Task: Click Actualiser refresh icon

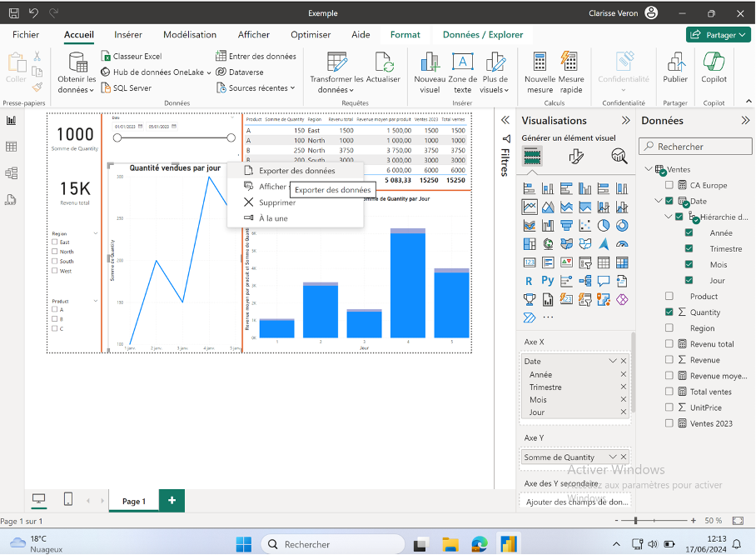Action: [384, 62]
